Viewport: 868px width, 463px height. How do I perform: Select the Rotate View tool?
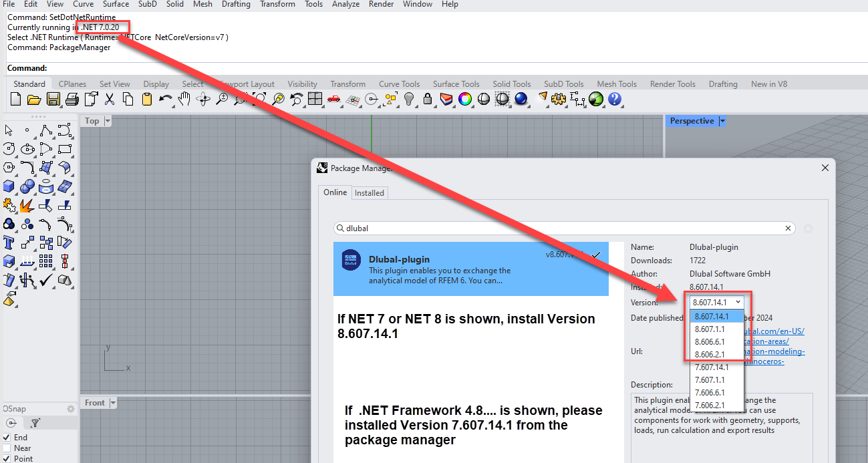pos(203,100)
